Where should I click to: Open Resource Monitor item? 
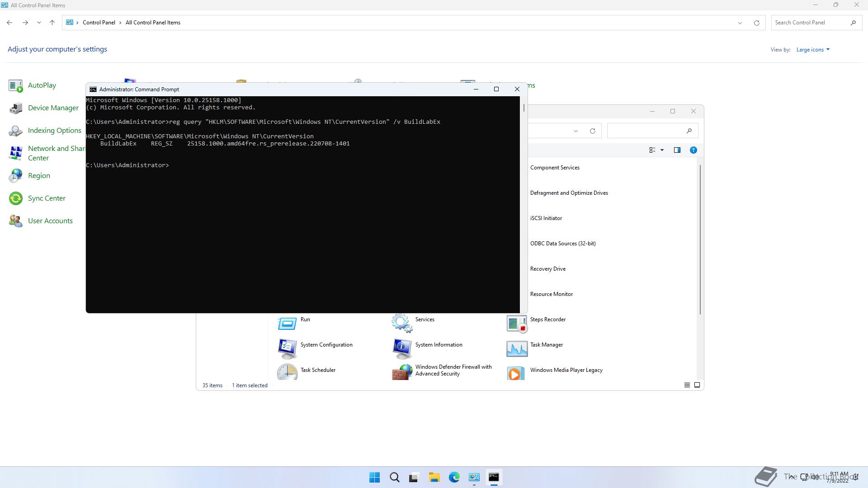click(551, 294)
